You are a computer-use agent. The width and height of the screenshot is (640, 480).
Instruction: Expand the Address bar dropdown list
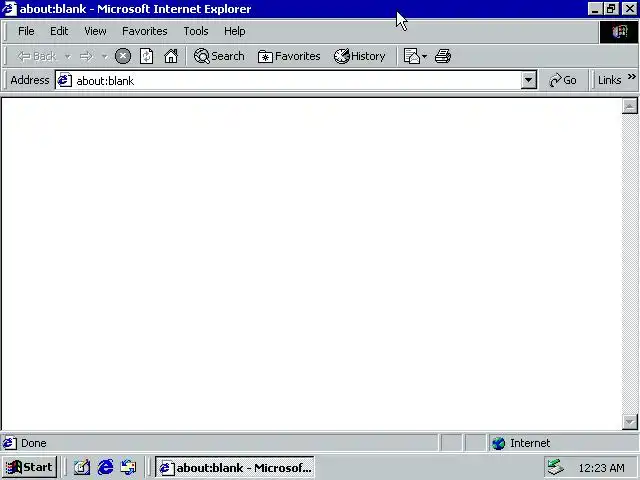[x=528, y=80]
